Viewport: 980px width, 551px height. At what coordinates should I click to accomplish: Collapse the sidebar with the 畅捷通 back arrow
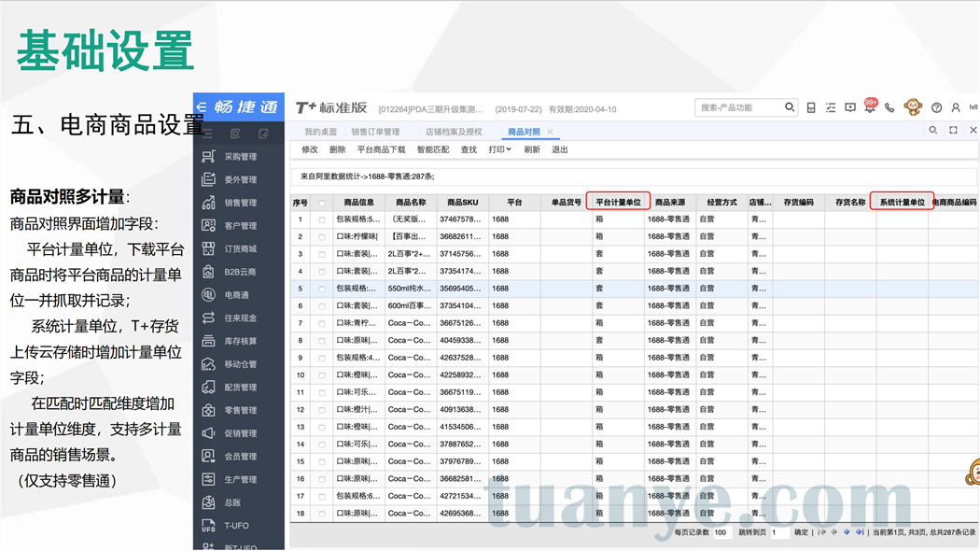(202, 107)
